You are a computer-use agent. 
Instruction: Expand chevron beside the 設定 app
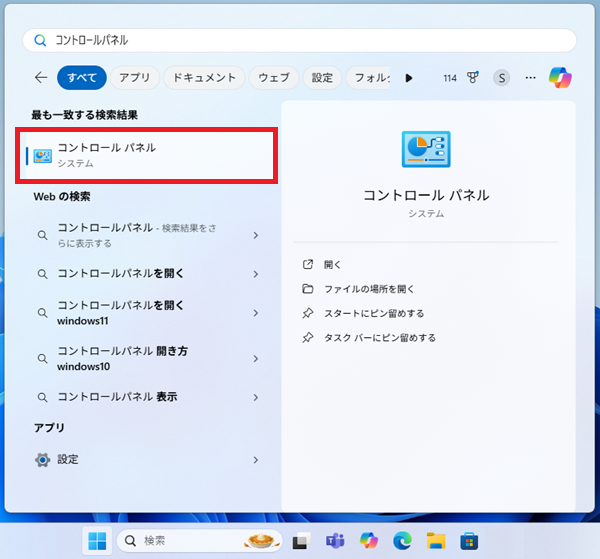(x=256, y=460)
